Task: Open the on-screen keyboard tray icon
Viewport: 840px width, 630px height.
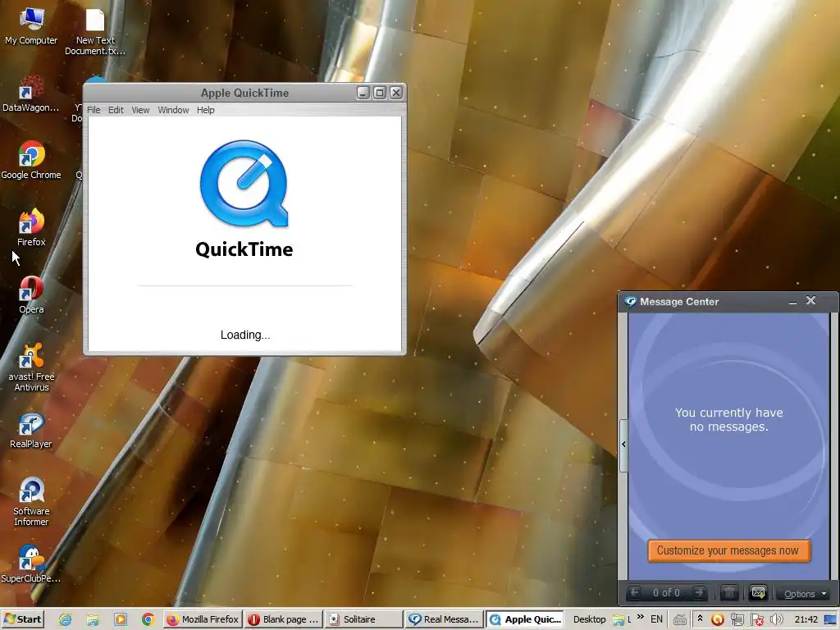Action: (680, 620)
